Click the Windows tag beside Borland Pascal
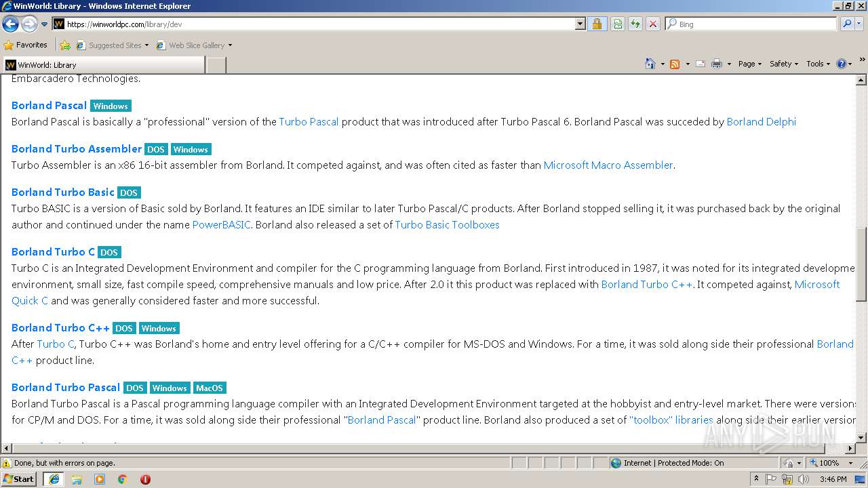Viewport: 868px width, 488px height. tap(111, 106)
